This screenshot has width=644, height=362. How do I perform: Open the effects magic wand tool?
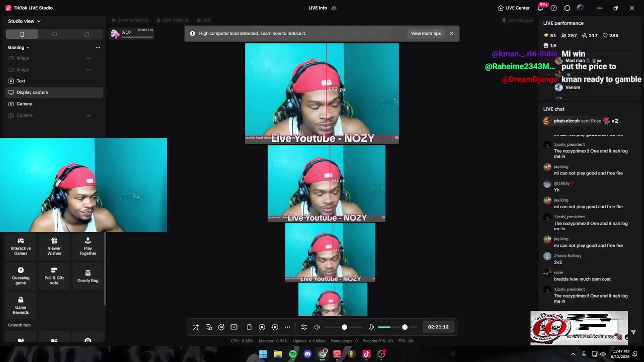pyautogui.click(x=196, y=327)
